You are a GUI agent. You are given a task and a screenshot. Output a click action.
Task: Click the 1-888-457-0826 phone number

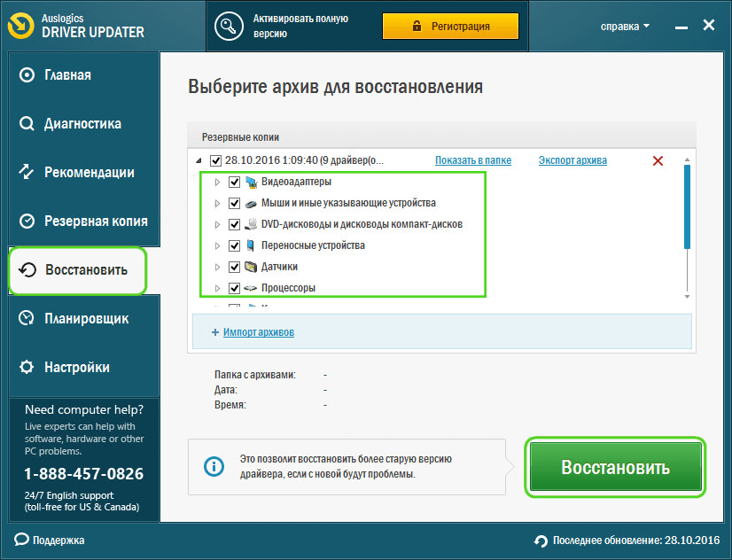pyautogui.click(x=83, y=474)
